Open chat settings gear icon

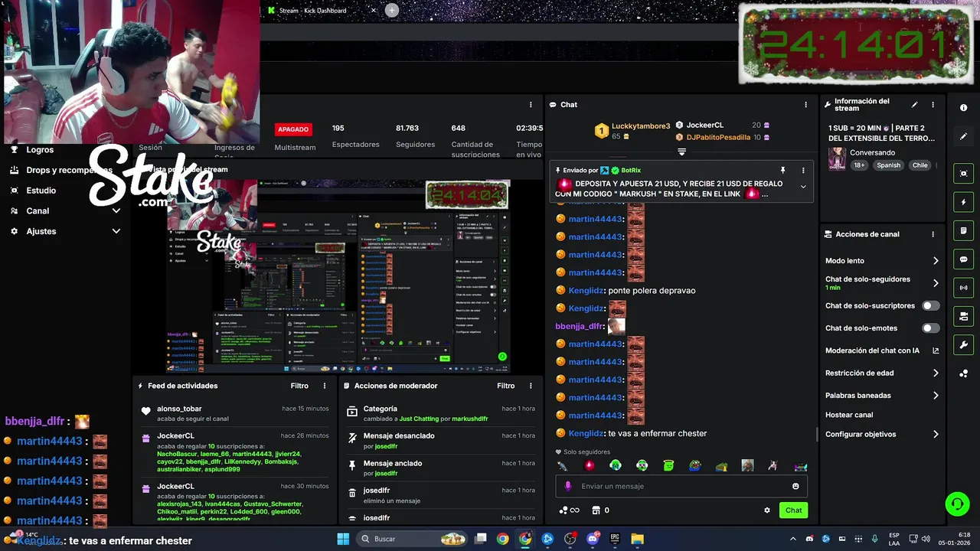(x=767, y=510)
